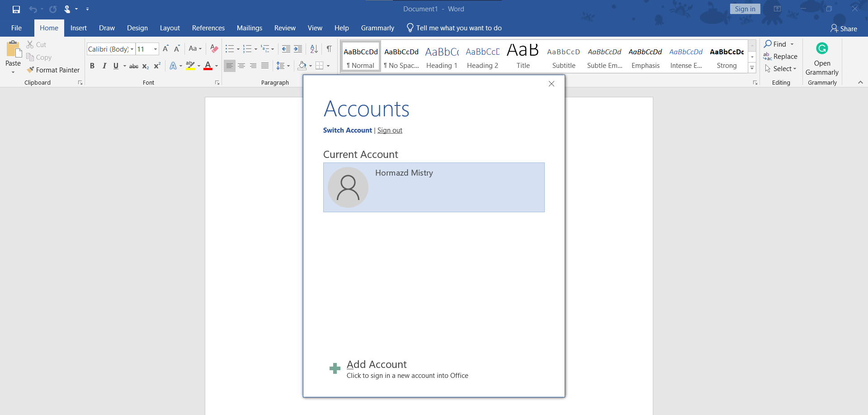Increase font size with Grow Font icon
This screenshot has width=868, height=415.
tap(165, 49)
